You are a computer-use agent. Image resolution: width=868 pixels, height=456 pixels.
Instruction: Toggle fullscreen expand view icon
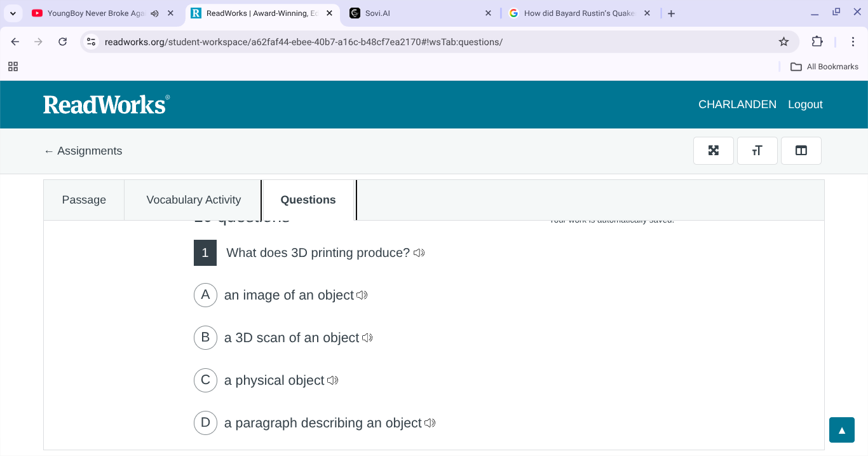click(x=713, y=151)
